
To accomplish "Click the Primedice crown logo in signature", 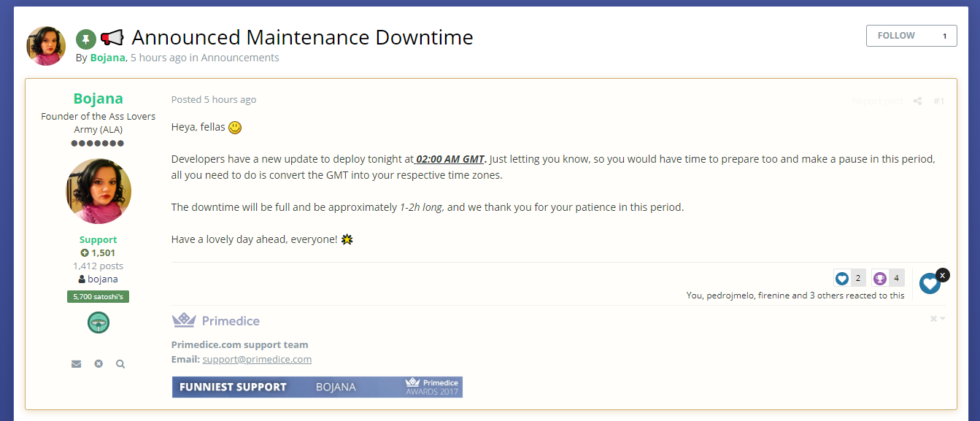I will [x=216, y=320].
